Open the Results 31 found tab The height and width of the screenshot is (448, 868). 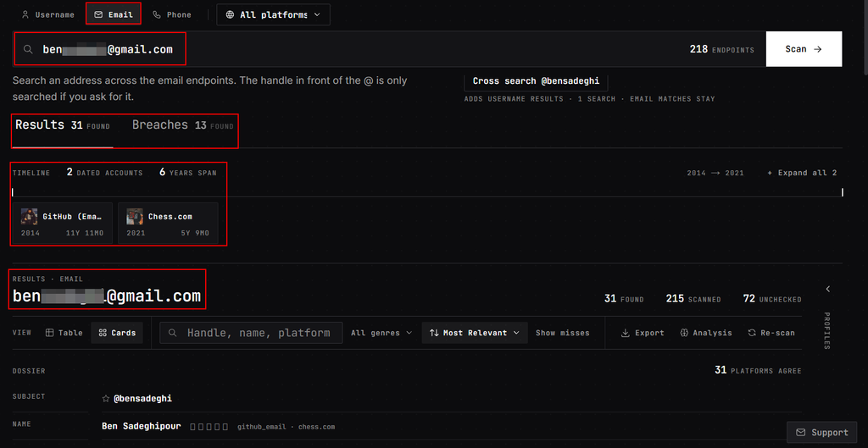(63, 125)
